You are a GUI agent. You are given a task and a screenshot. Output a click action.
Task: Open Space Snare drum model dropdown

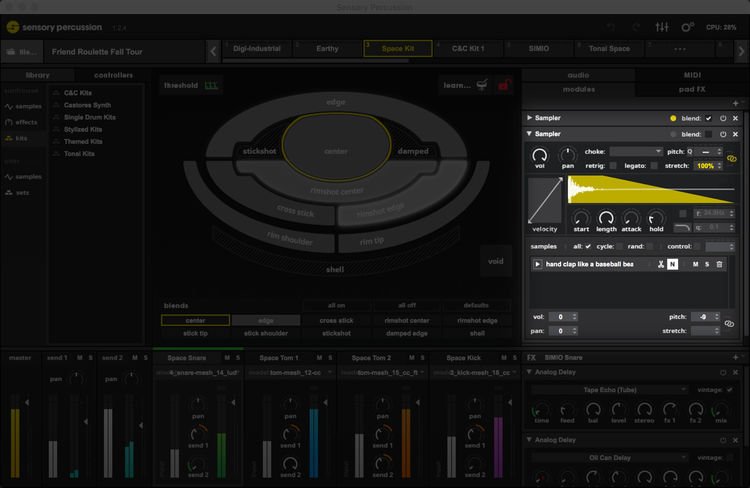(x=198, y=373)
